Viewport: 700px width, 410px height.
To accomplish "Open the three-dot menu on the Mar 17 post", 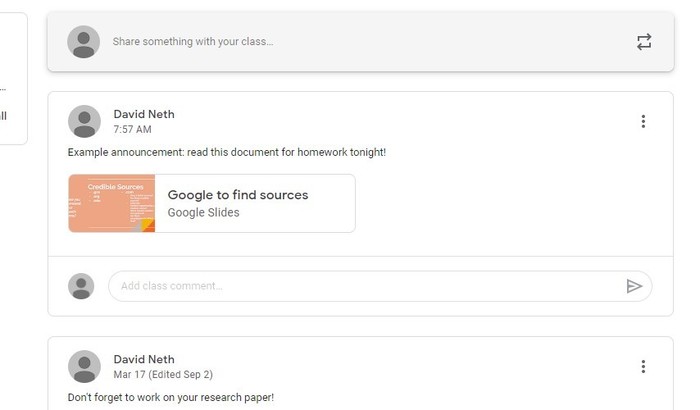I will 643,367.
